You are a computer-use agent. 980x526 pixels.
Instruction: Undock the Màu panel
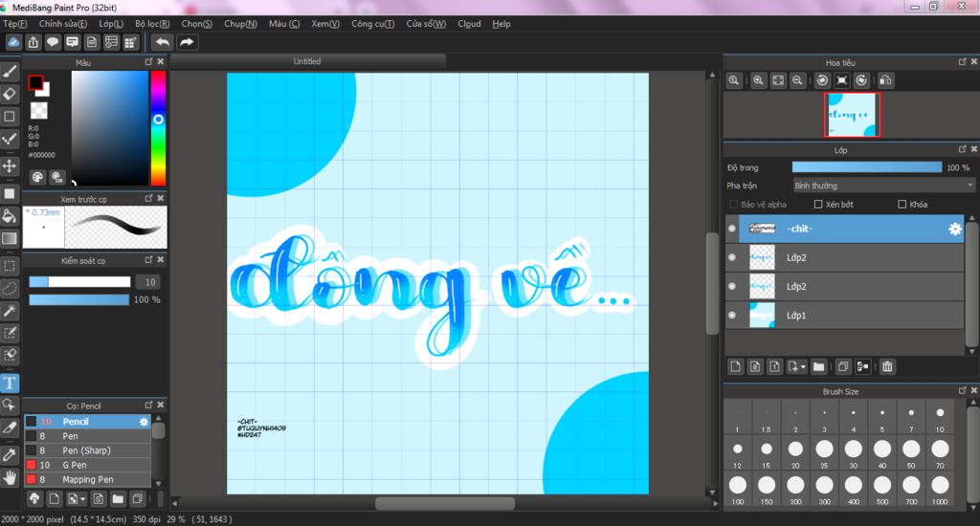(x=148, y=62)
